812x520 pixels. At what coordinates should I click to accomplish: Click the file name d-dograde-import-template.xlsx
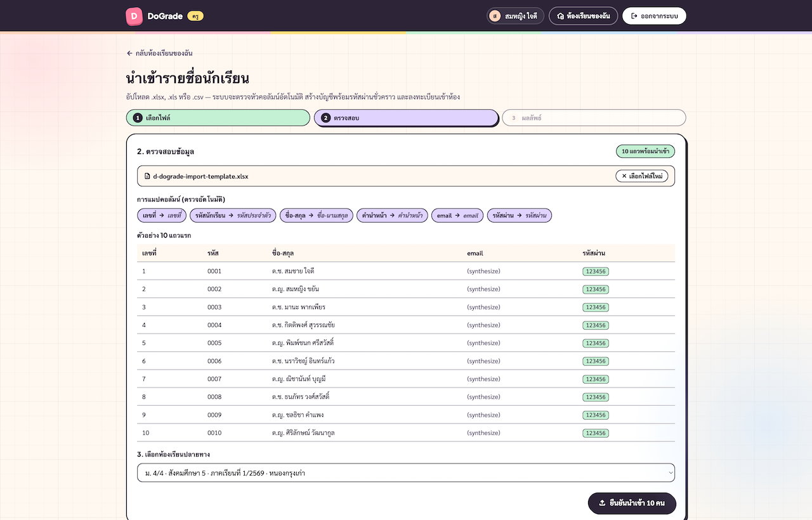pos(200,176)
